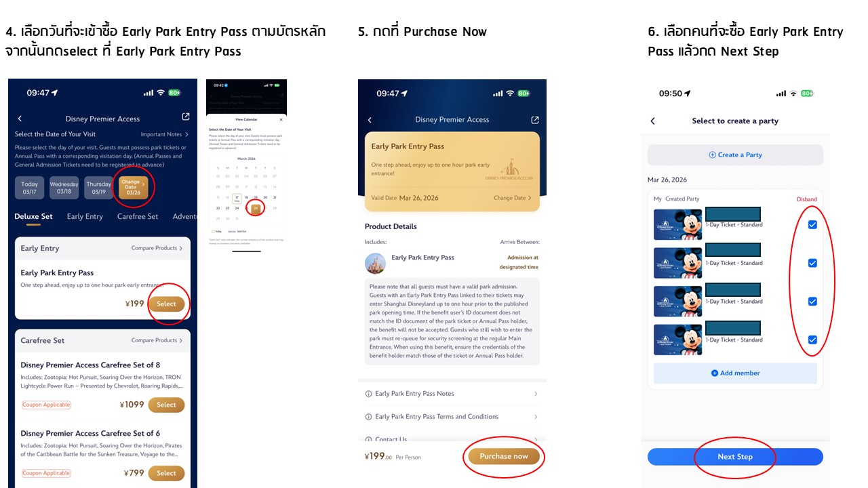
Task: Select the gold Change Date 03/26 tile
Action: pos(133,187)
